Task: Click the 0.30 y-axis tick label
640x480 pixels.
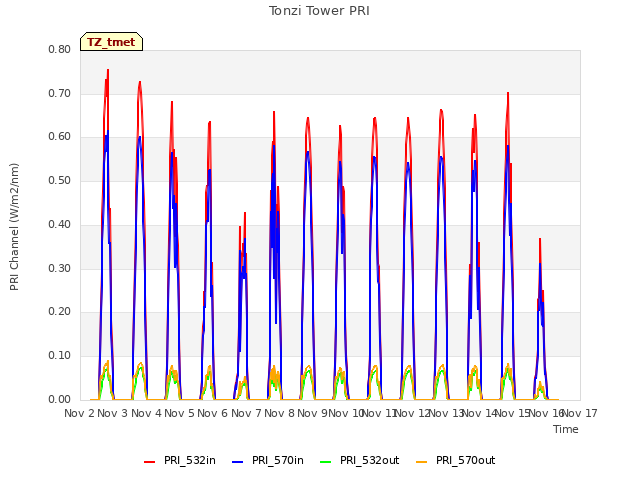Action: click(60, 268)
